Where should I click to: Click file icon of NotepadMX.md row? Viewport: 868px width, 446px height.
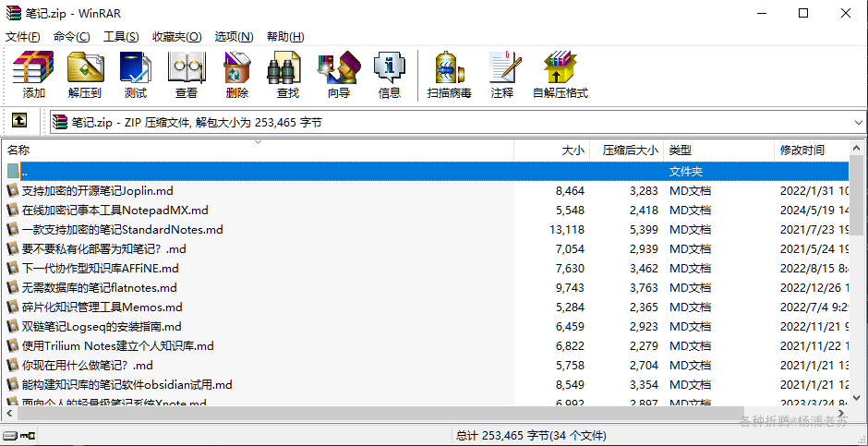pyautogui.click(x=13, y=211)
